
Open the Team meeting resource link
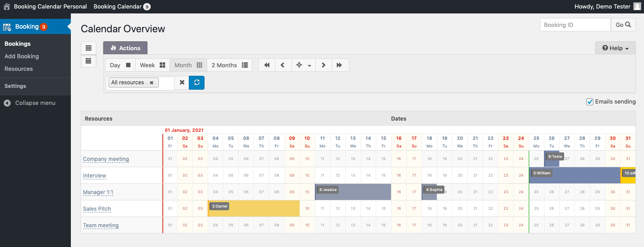point(101,225)
